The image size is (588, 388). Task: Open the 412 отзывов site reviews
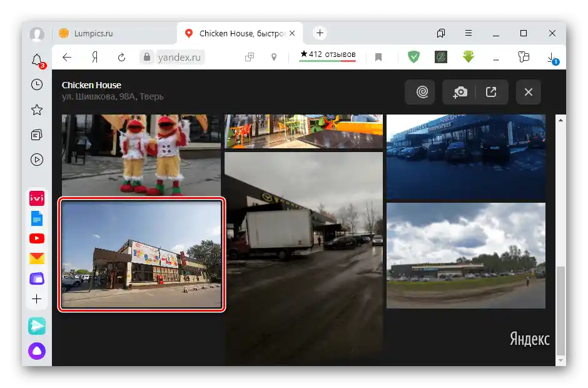pos(328,55)
